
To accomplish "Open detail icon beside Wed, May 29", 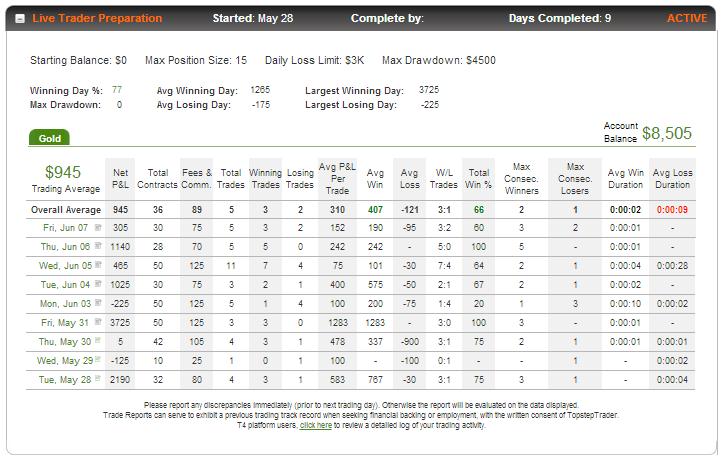I will coord(98,359).
